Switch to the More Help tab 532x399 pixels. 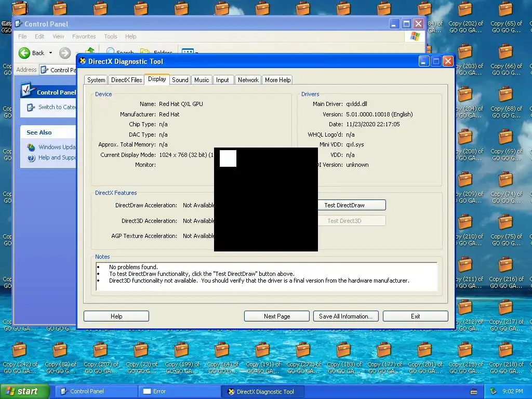[x=277, y=80]
